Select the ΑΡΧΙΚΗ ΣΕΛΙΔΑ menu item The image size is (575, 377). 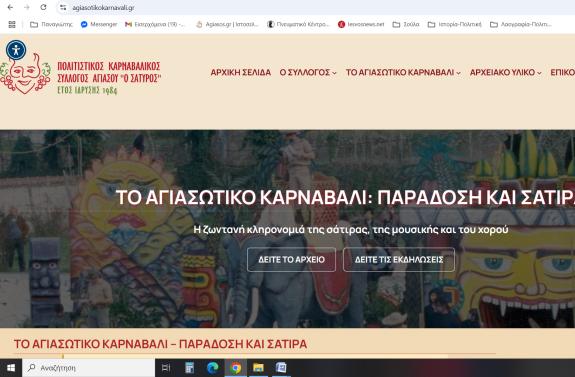(x=241, y=73)
